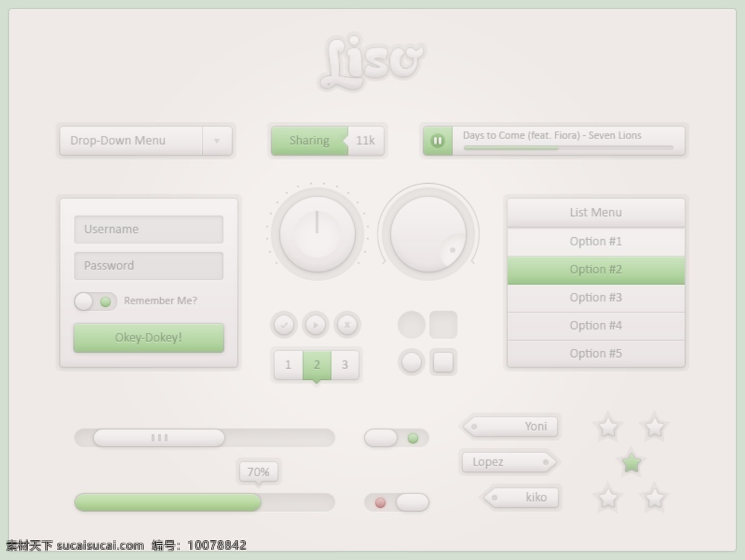Click the song playback progress bar

568,148
